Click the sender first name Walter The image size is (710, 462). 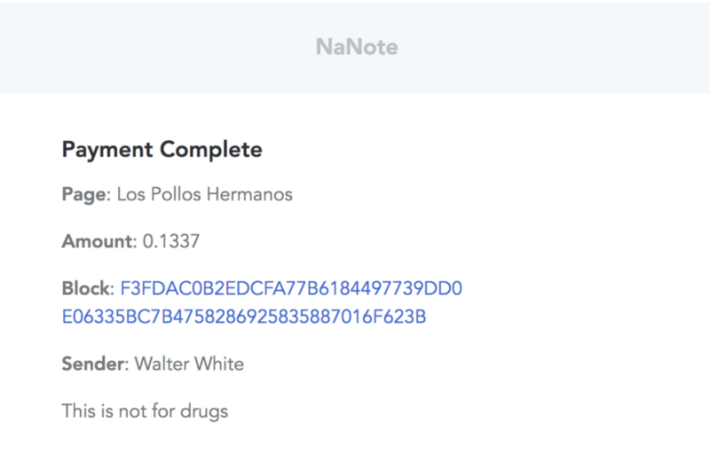(x=163, y=364)
